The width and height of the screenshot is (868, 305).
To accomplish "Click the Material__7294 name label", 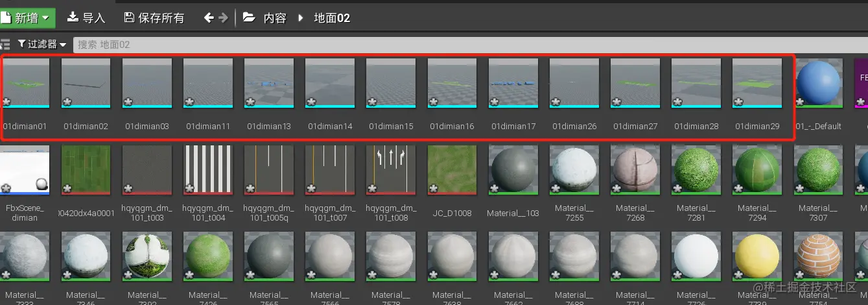I will (757, 213).
